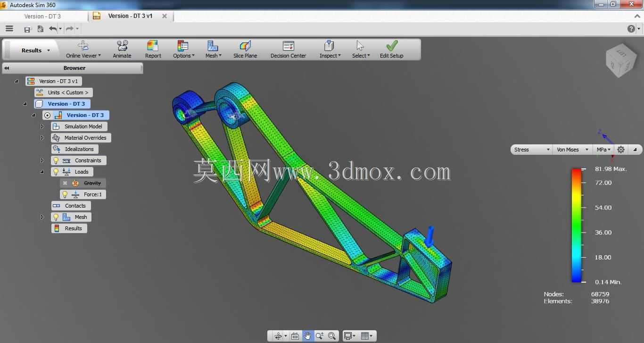Open legend settings gear icon

coord(621,150)
